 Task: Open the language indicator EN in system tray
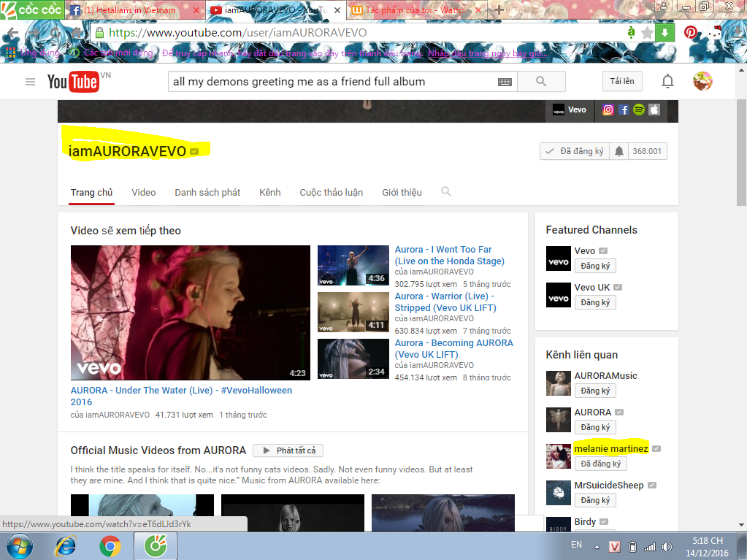(576, 545)
